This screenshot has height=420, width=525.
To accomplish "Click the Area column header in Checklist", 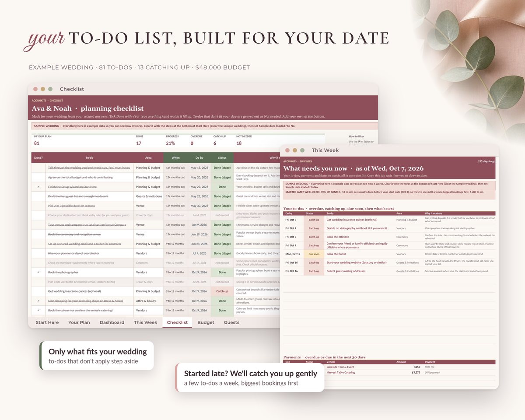I will click(149, 157).
